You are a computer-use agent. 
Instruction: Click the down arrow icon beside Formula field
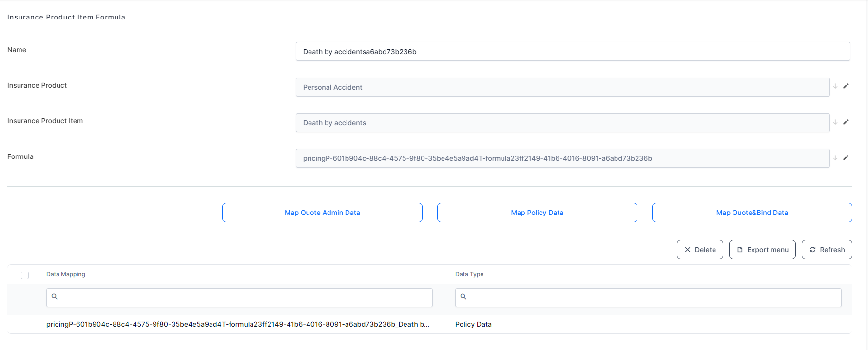click(835, 158)
